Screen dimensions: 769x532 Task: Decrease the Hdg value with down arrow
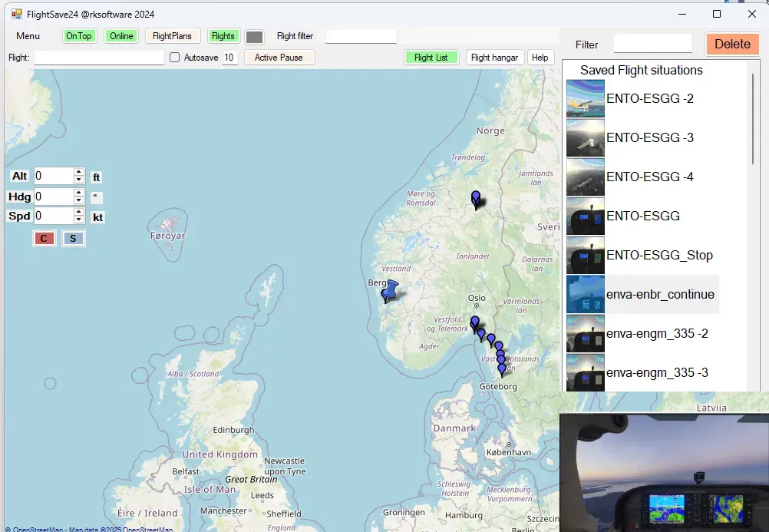[78, 200]
